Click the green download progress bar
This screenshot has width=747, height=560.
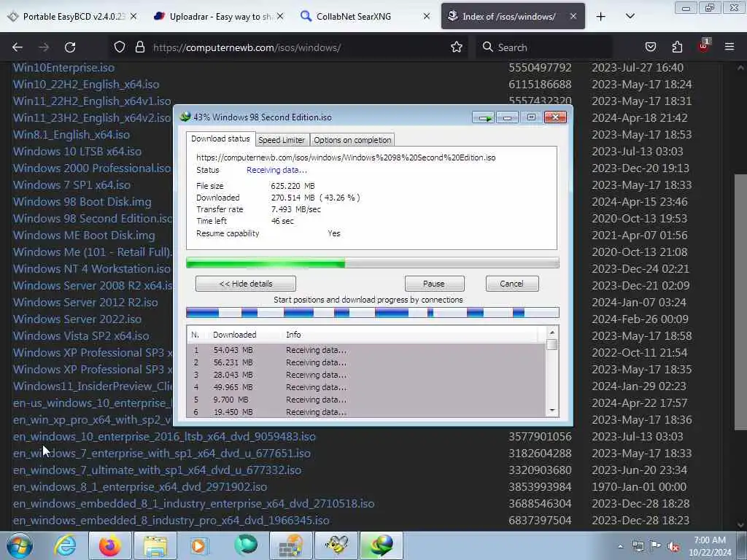[373, 262]
